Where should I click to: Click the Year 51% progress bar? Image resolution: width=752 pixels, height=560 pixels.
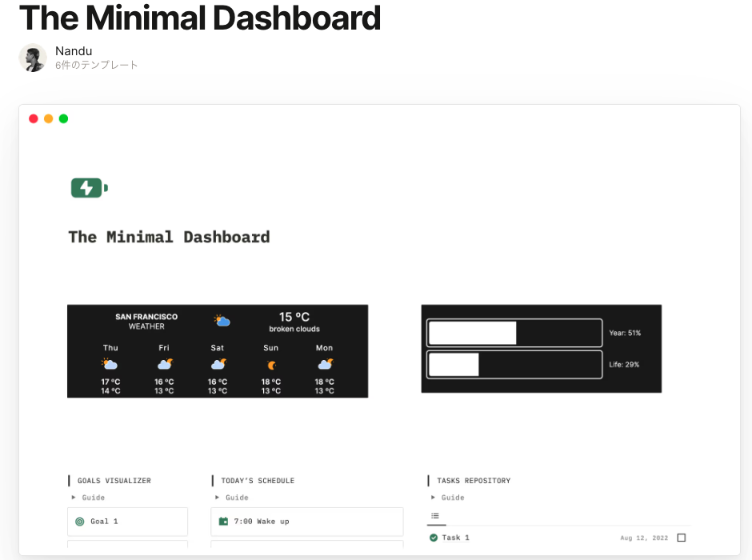click(514, 333)
